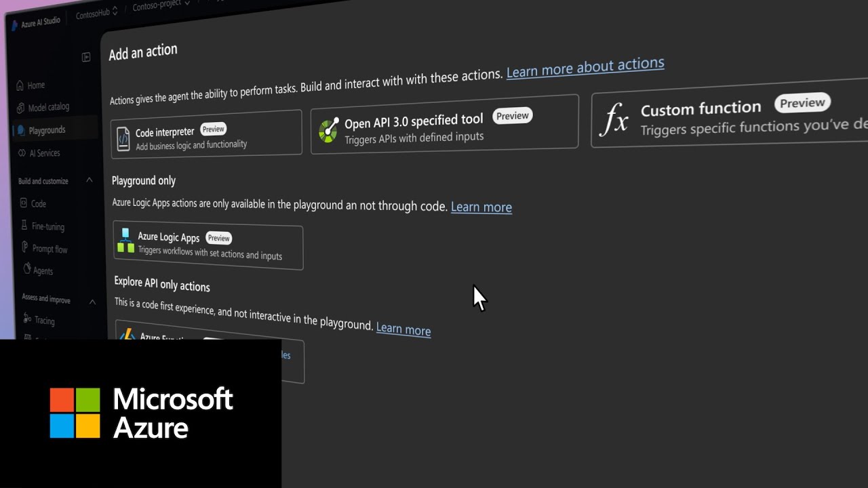This screenshot has height=488, width=868.
Task: Click the 'Azure AI Studio' title text
Action: pyautogui.click(x=41, y=22)
